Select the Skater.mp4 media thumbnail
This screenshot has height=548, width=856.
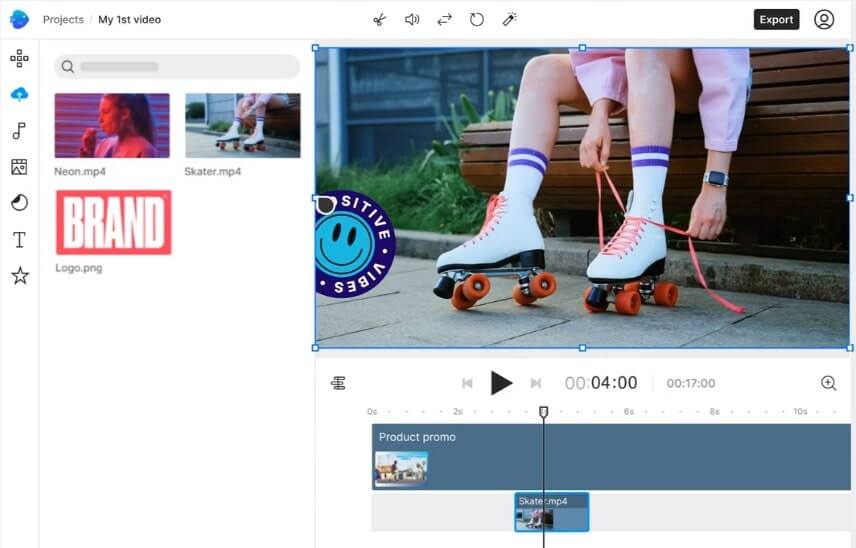point(242,126)
